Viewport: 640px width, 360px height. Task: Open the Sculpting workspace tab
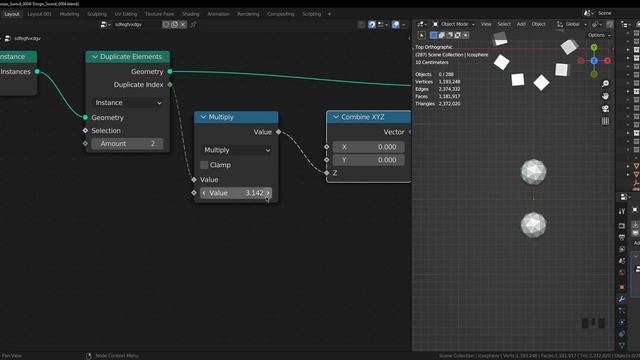[97, 14]
